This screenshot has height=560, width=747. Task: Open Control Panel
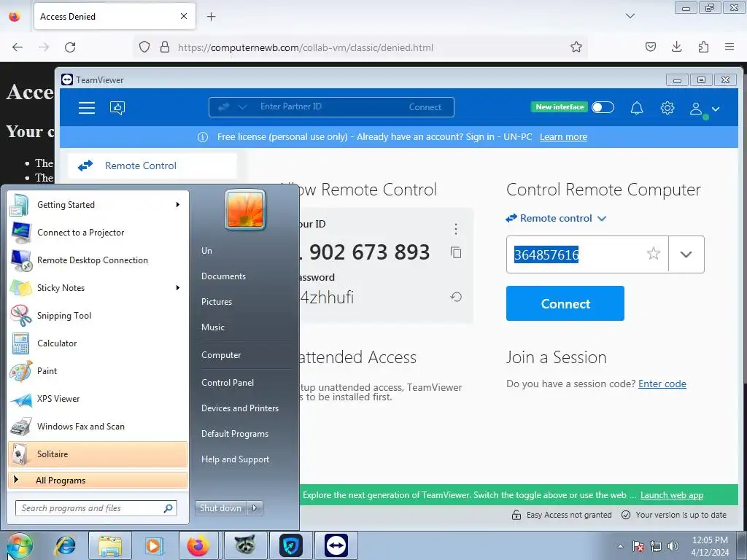click(x=228, y=382)
